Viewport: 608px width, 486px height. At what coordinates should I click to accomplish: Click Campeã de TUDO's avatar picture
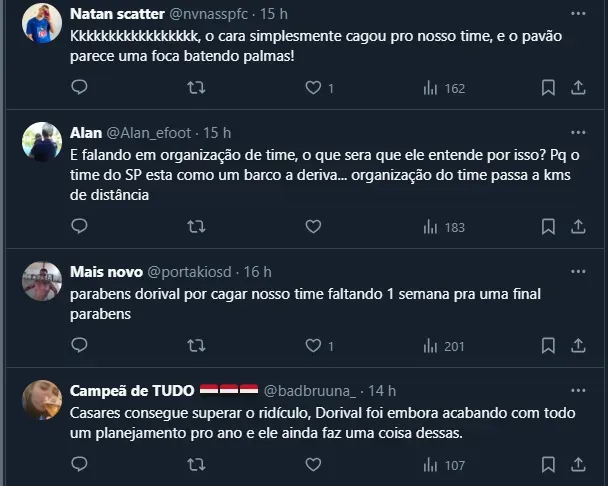[42, 400]
